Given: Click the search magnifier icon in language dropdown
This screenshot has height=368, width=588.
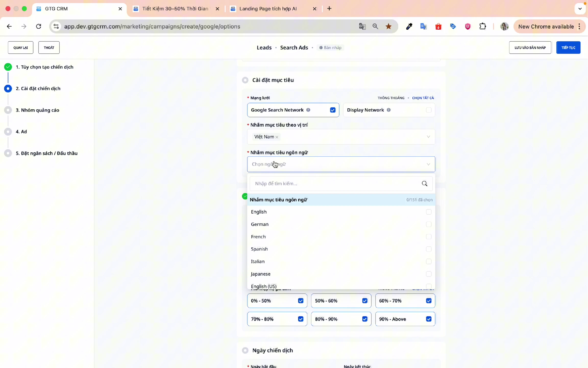Looking at the screenshot, I should tap(424, 183).
